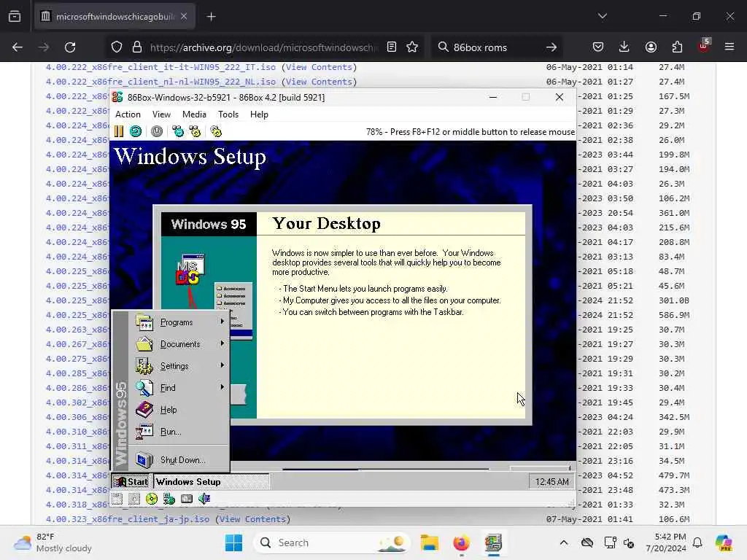Open Windows 11 Start button

233,542
